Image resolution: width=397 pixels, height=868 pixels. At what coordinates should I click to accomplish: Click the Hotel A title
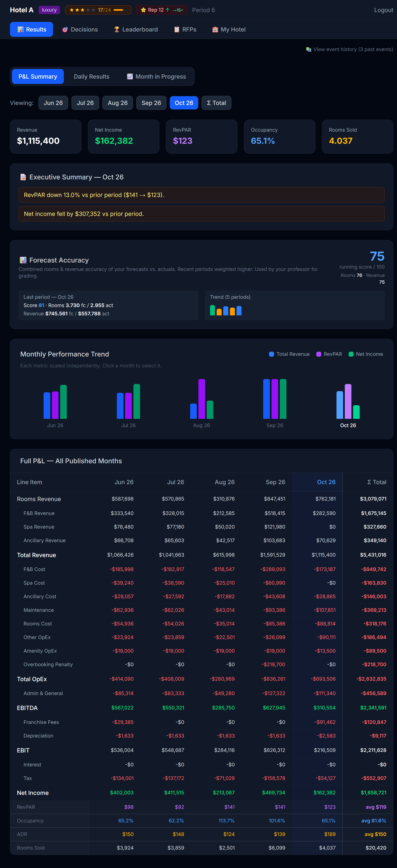22,10
